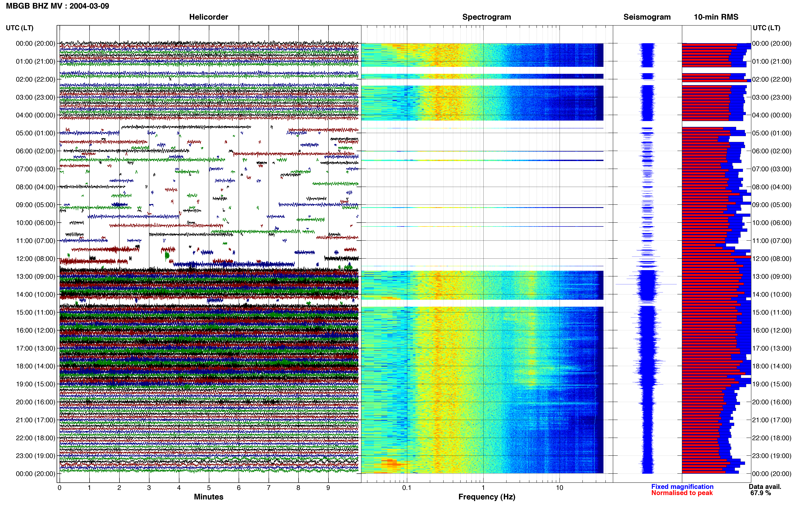Screen dimensions: 812x508
Task: Pick "11:00 (07:00)" on the helicorder time axis
Action: click(x=36, y=240)
